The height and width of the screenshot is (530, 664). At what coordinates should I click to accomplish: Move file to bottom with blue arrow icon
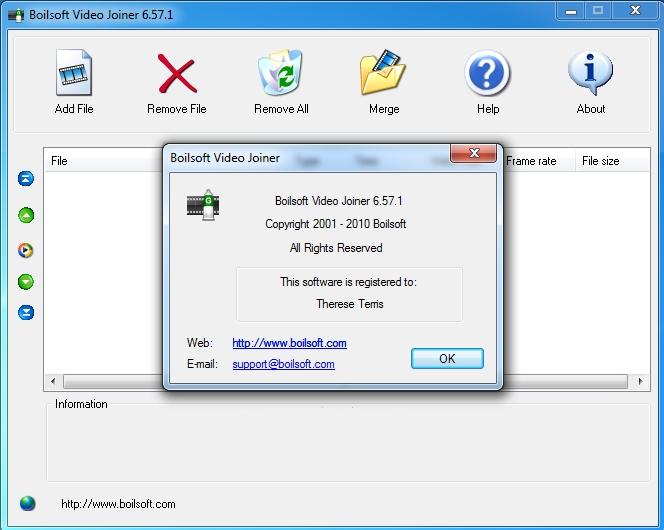pos(26,312)
